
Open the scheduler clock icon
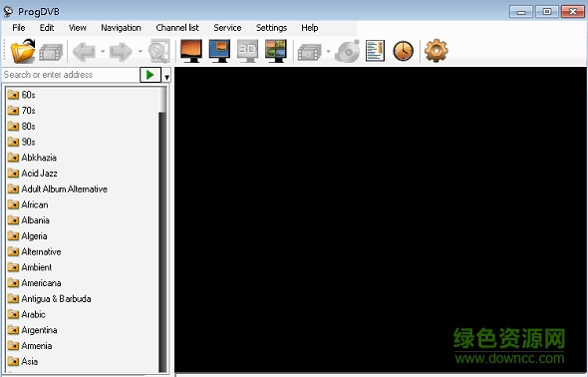(403, 51)
